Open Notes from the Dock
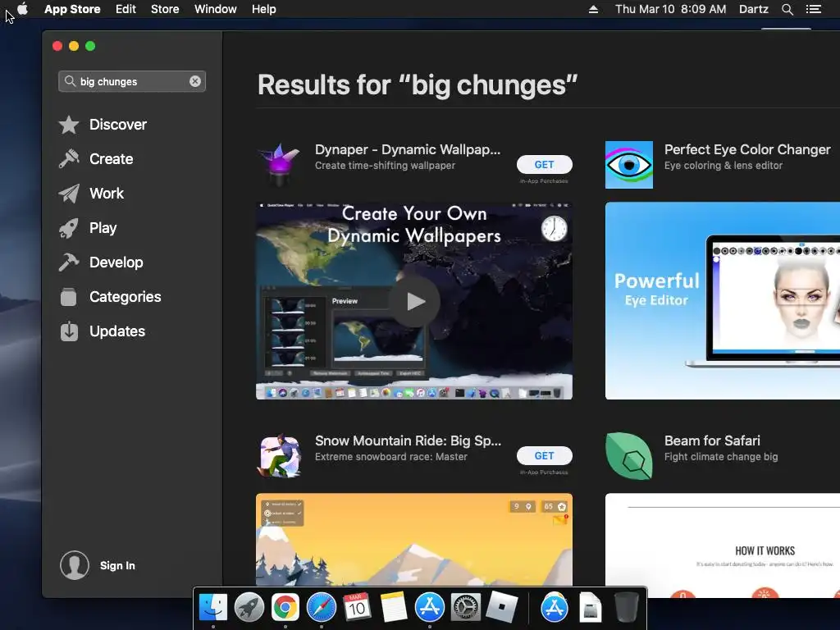The width and height of the screenshot is (840, 630). click(x=393, y=607)
